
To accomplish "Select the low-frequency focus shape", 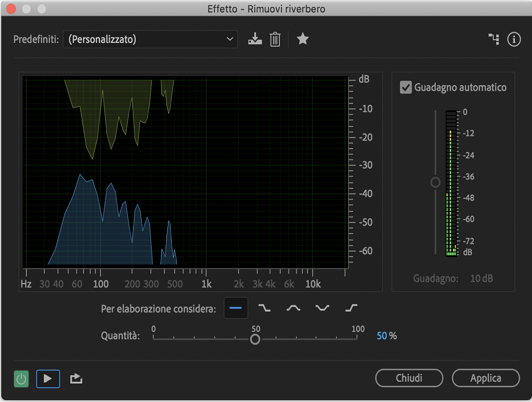I will tap(265, 308).
